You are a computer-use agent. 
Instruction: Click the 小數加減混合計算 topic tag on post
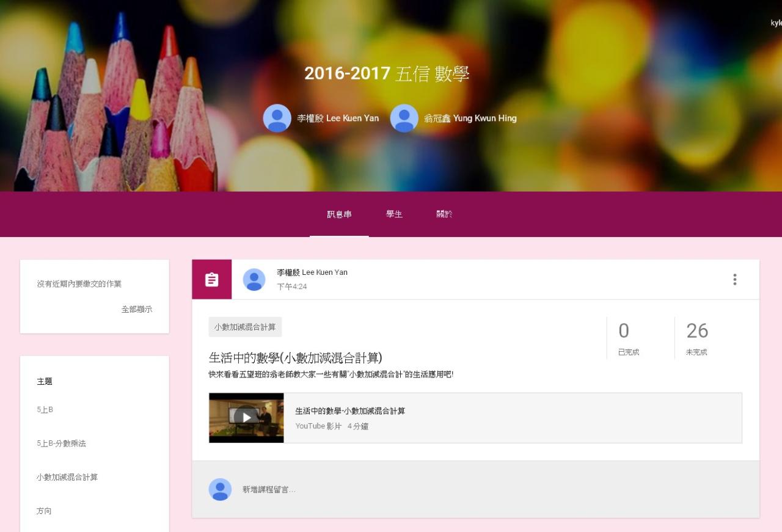(245, 327)
